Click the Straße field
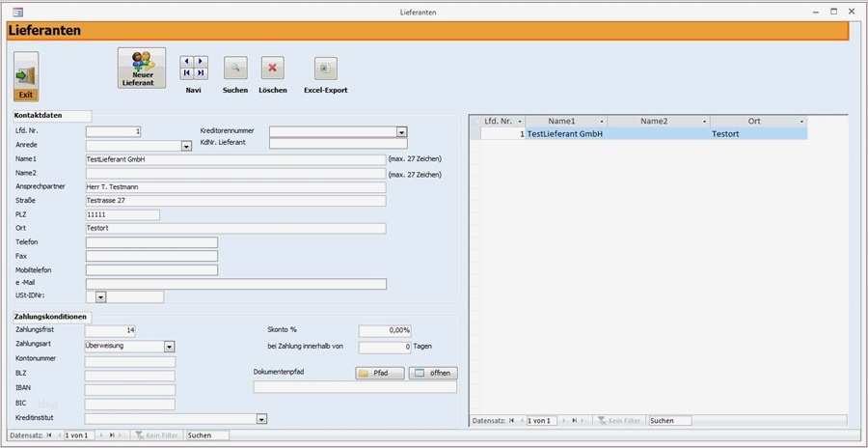 pyautogui.click(x=236, y=201)
